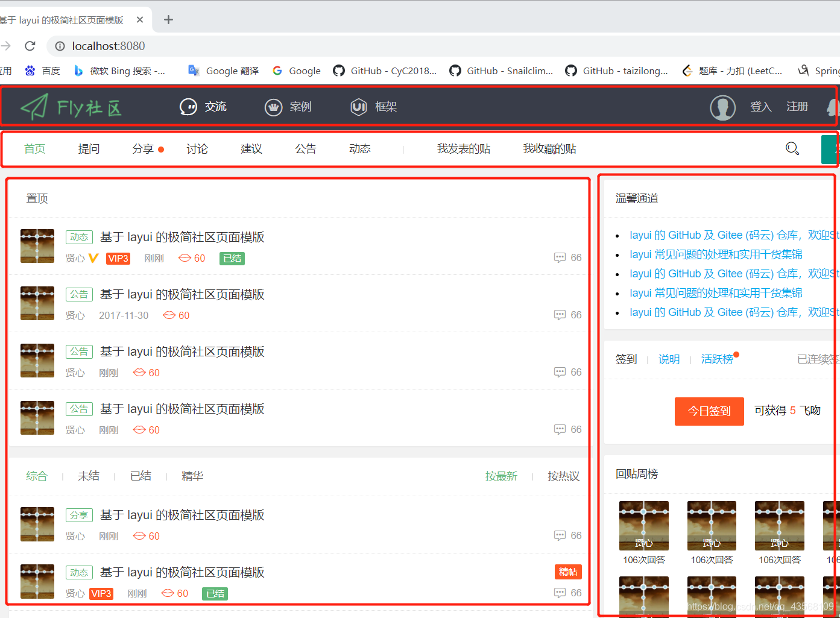Filter posts by 未结

click(89, 476)
